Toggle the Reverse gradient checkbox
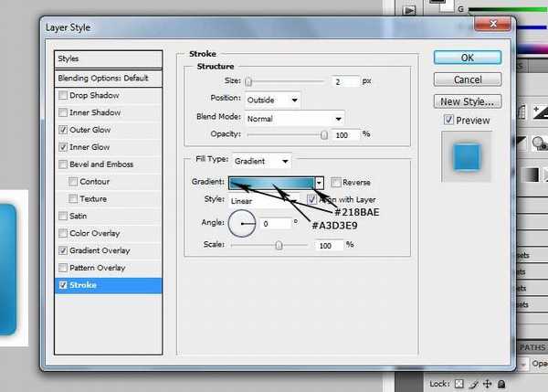548x392 pixels. click(335, 183)
